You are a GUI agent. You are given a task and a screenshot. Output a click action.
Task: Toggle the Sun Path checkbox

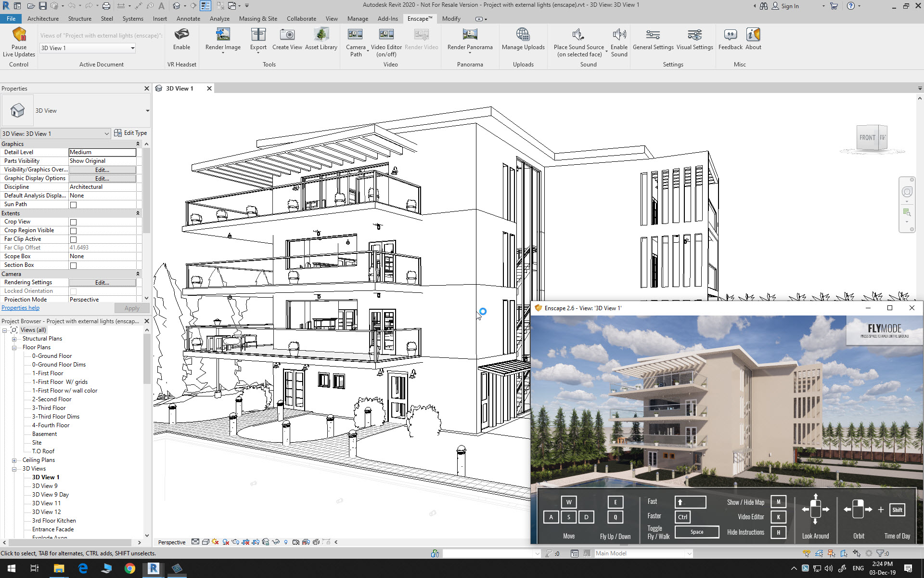(74, 204)
